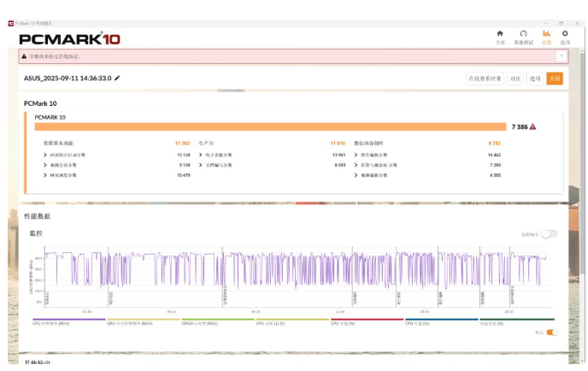Screen dimensions: 588x371
Task: Toggle dark green 电池电量 (%) legend series
Action: pos(517,321)
